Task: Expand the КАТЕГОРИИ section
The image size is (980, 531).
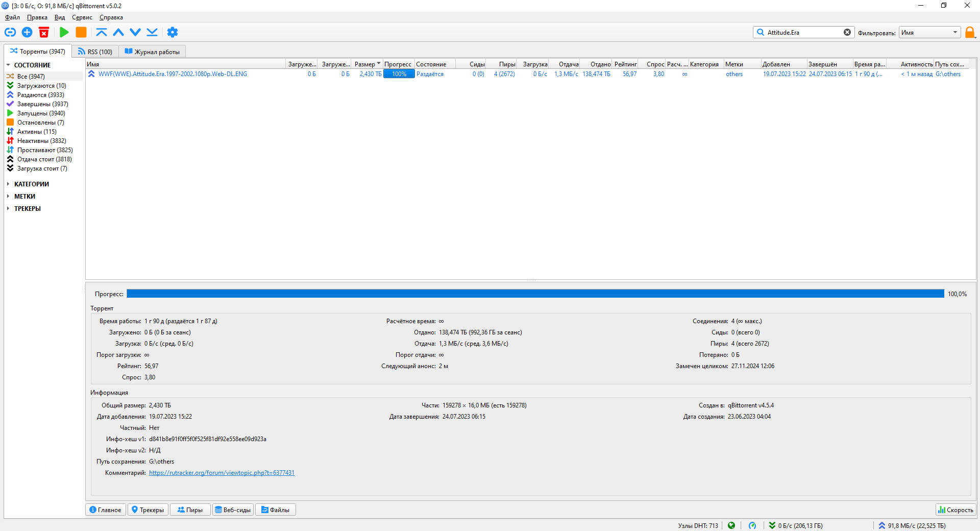Action: 8,184
